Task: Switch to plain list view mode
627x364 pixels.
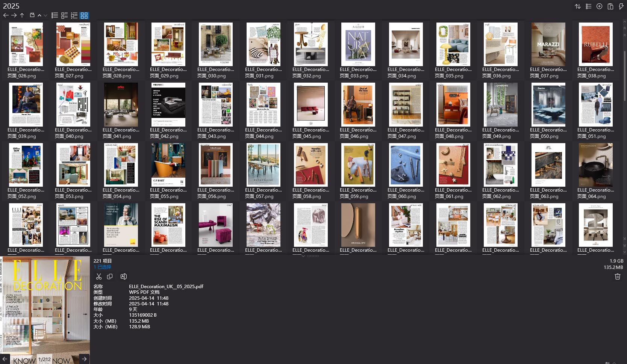Action: (55, 15)
